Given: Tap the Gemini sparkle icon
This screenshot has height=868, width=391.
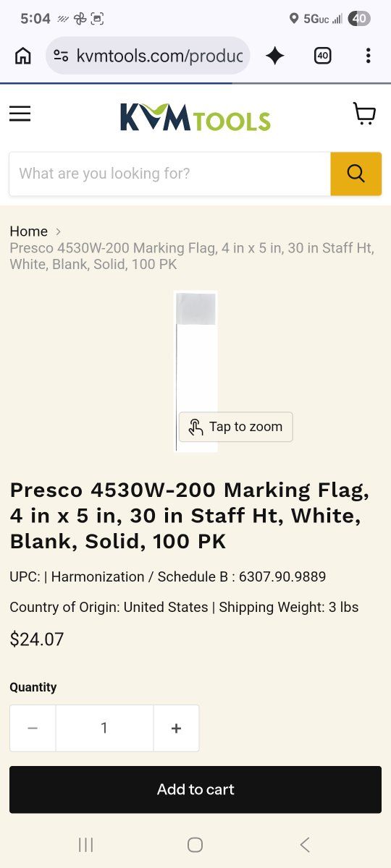Looking at the screenshot, I should click(275, 56).
